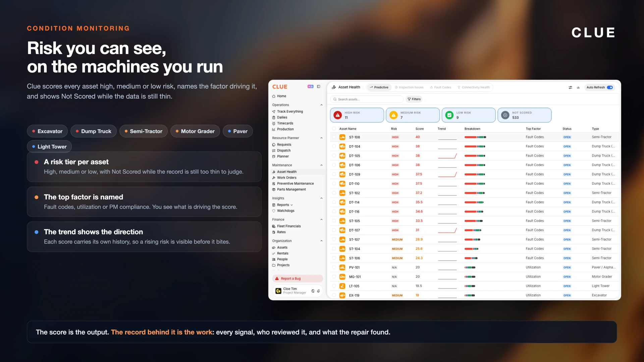Check the ST-107 row checkbox
The height and width of the screenshot is (362, 644).
[x=334, y=240]
